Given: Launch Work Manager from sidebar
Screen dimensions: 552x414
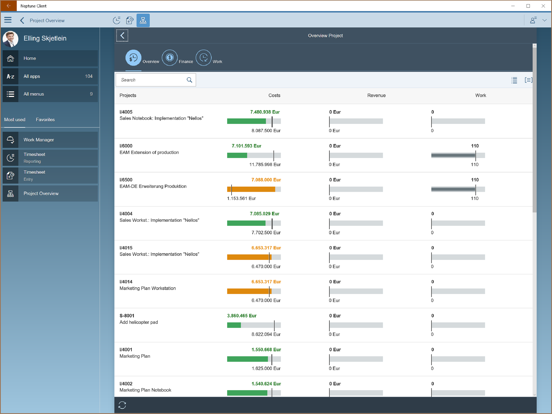Looking at the screenshot, I should [50, 140].
